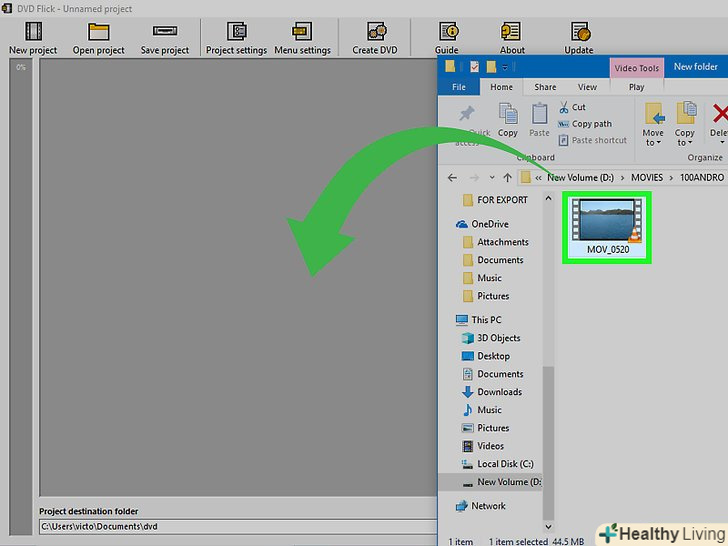This screenshot has height=546, width=728.
Task: Click Copy path in Clipboard group
Action: tap(585, 124)
